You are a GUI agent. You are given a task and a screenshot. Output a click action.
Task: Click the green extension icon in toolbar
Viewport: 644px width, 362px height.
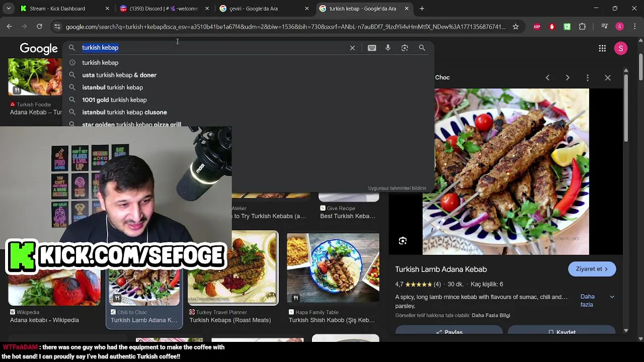click(567, 27)
